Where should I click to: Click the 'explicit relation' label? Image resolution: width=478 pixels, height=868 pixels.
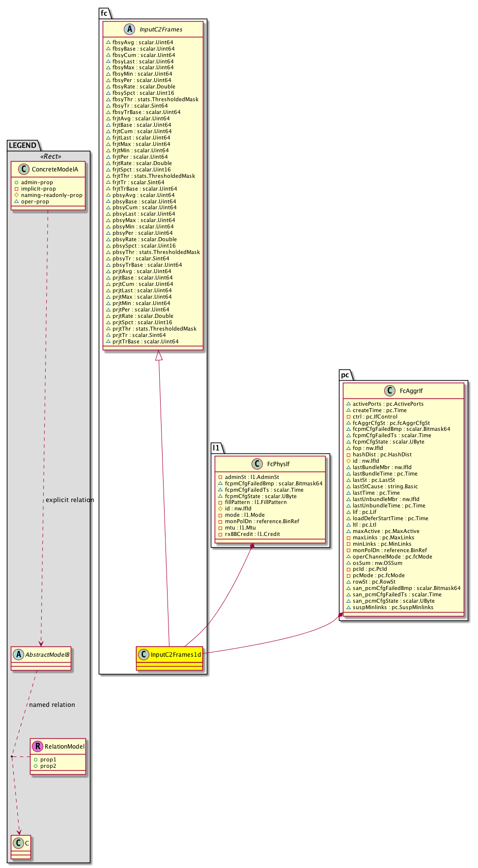(x=70, y=500)
